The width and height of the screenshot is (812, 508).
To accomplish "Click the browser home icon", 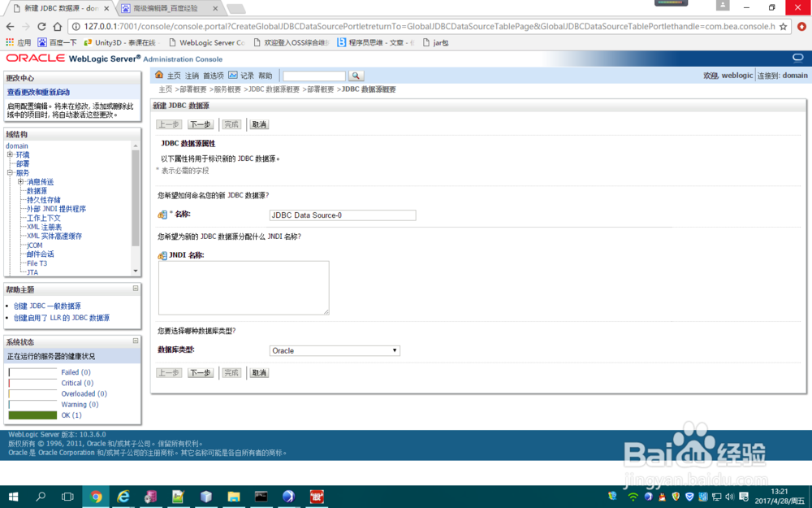I will coord(58,27).
